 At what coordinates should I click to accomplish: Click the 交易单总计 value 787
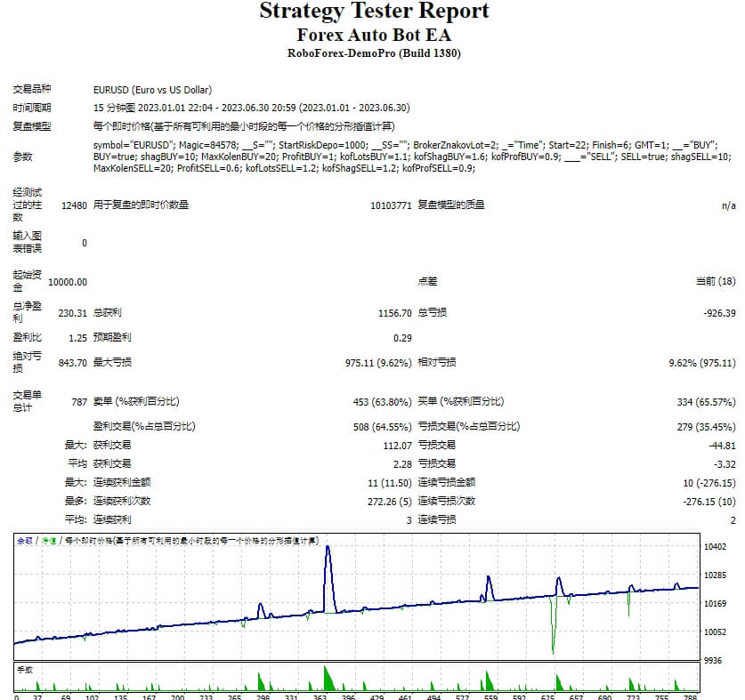[80, 401]
